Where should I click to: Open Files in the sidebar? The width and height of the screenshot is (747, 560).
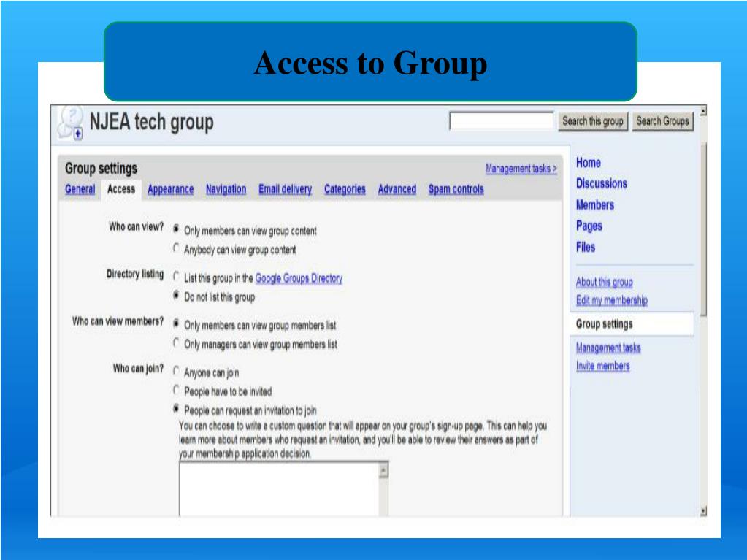586,247
